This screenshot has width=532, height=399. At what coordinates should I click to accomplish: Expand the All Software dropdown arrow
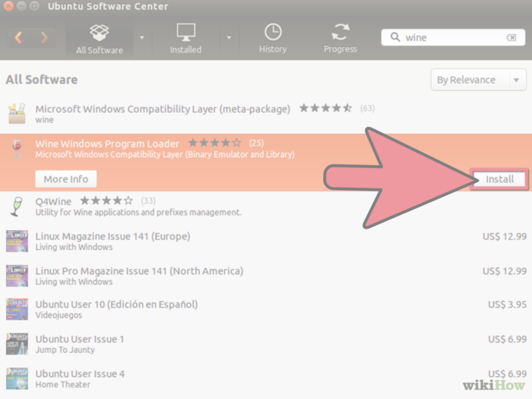pyautogui.click(x=142, y=38)
